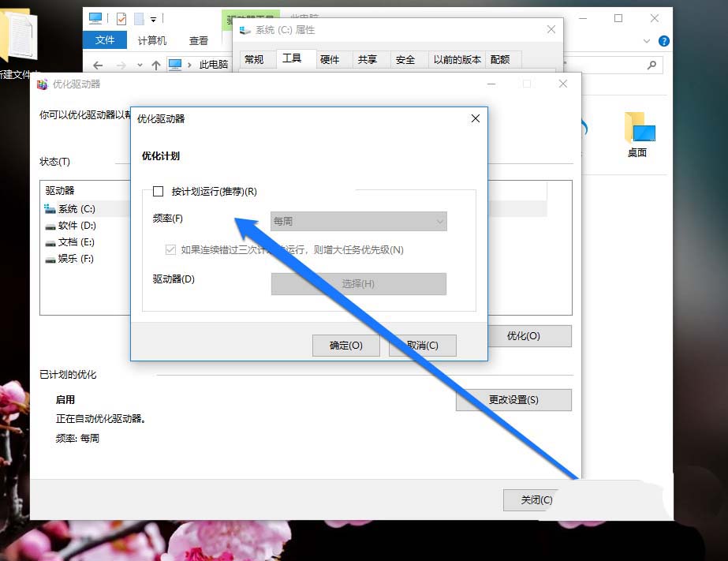This screenshot has width=728, height=561.
Task: Select the 系统 (C:) drive icon
Action: point(50,209)
